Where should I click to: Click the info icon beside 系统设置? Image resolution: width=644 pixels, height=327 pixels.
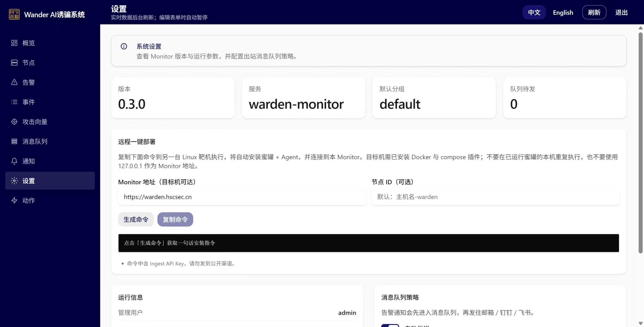coord(124,46)
